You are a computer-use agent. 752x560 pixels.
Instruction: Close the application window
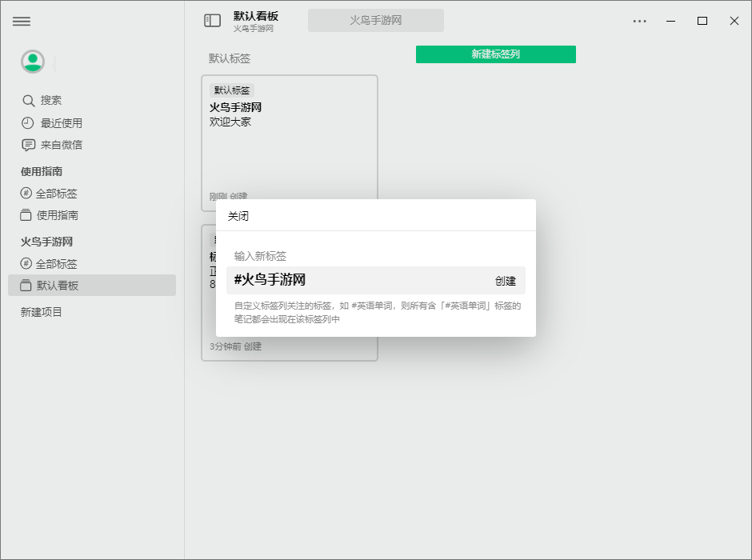point(734,21)
